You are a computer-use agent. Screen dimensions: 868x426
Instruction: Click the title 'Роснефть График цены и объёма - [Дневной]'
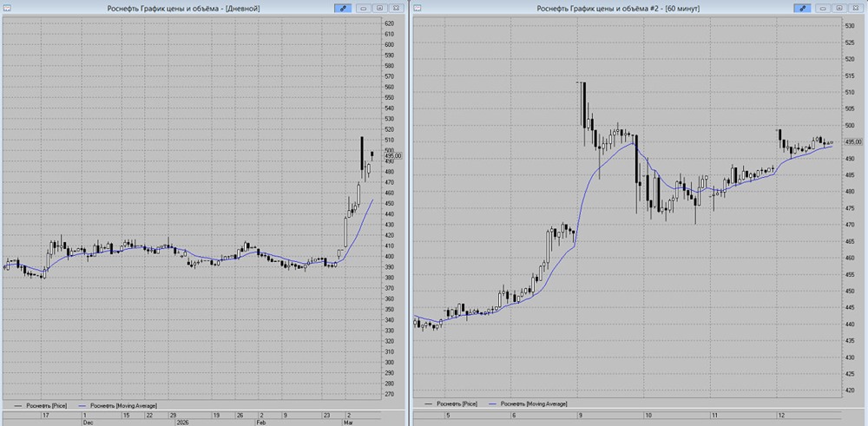[183, 9]
